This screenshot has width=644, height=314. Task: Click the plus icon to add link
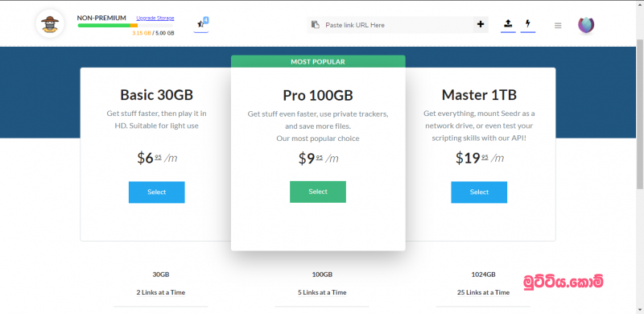point(481,25)
